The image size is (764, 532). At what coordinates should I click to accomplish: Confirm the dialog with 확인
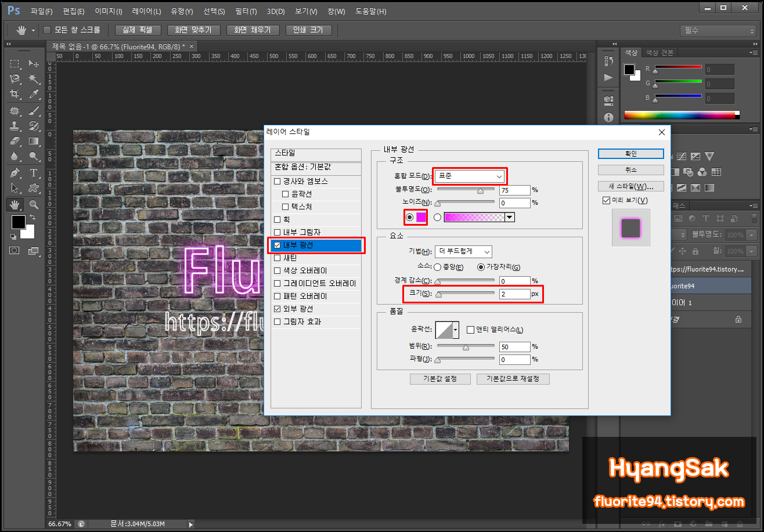coord(631,154)
